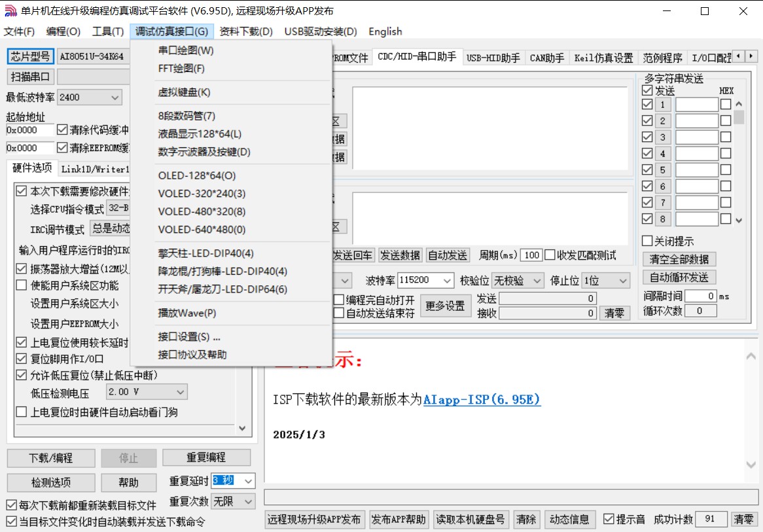This screenshot has height=532, width=763.
Task: Click string input field for row 2
Action: [696, 120]
